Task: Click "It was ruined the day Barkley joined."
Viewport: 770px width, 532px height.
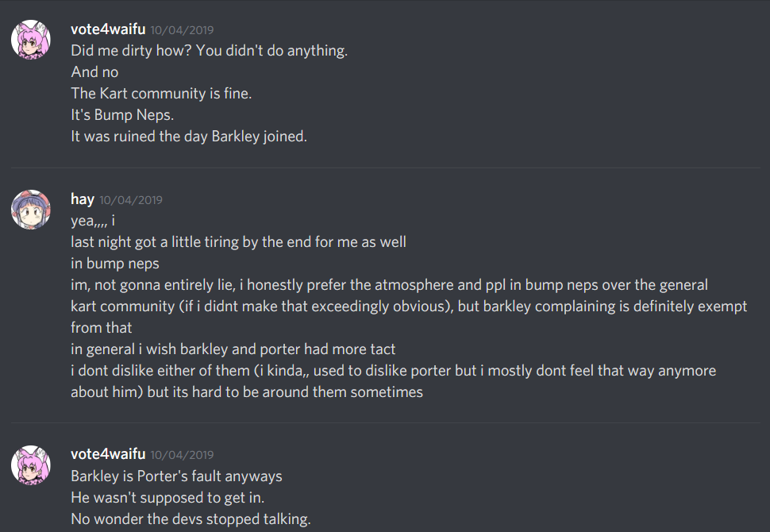Action: click(189, 137)
